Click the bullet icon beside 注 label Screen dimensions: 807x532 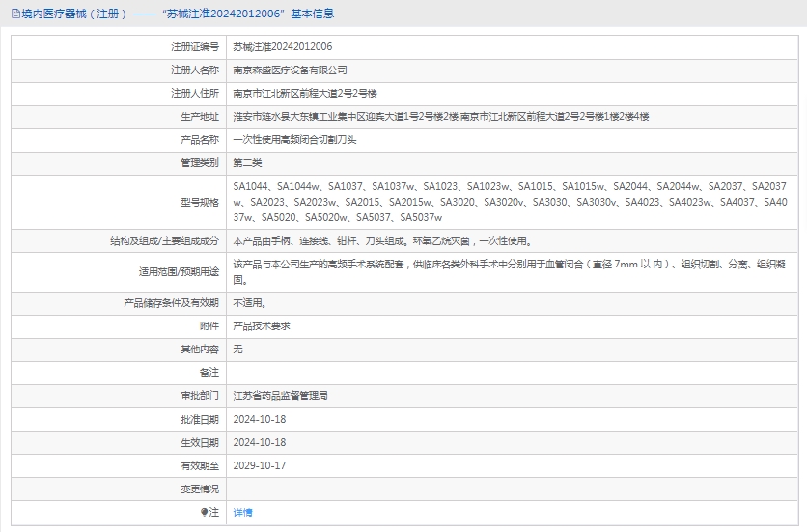[x=204, y=512]
